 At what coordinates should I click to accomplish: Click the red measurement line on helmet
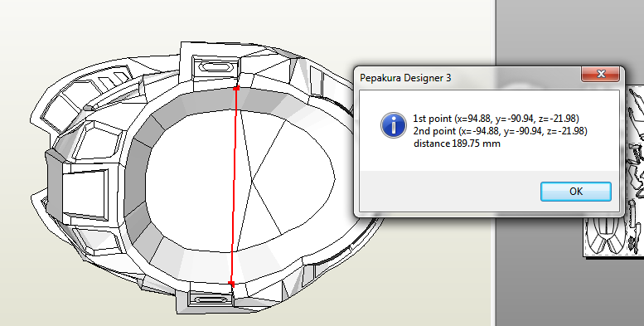tap(234, 185)
